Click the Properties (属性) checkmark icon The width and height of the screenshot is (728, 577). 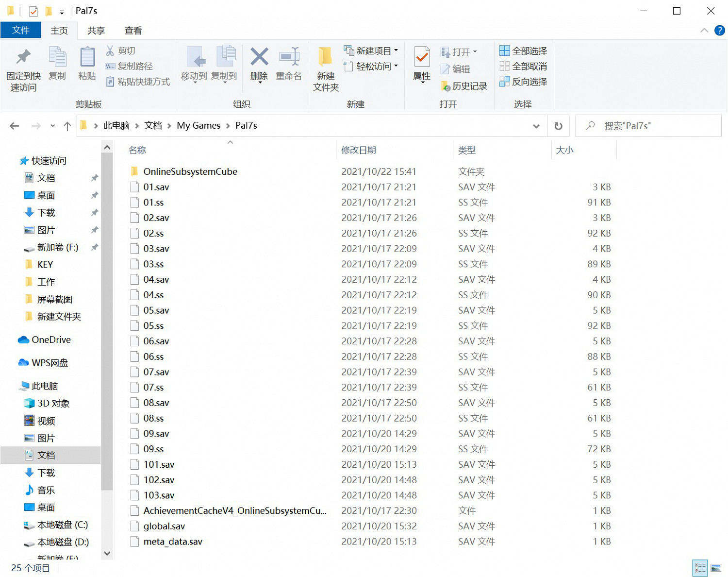[422, 57]
